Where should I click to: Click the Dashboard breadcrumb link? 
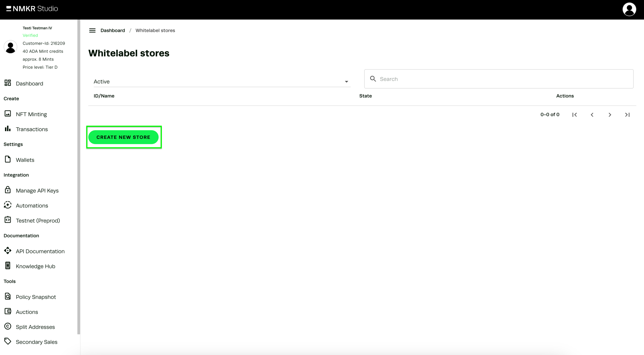pos(113,30)
